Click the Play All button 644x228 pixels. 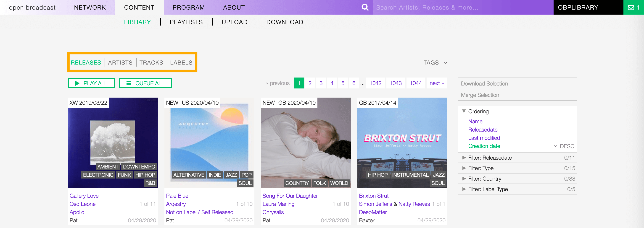91,83
